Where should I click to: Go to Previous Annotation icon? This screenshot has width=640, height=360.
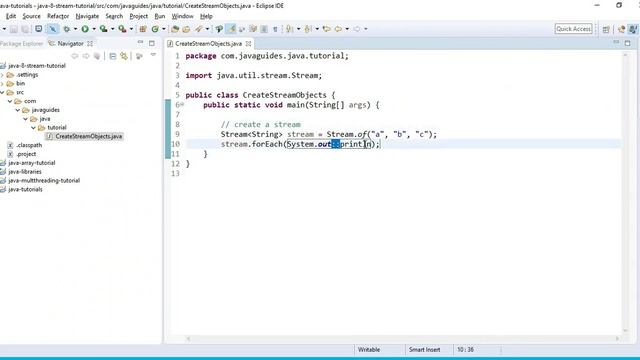[308, 29]
